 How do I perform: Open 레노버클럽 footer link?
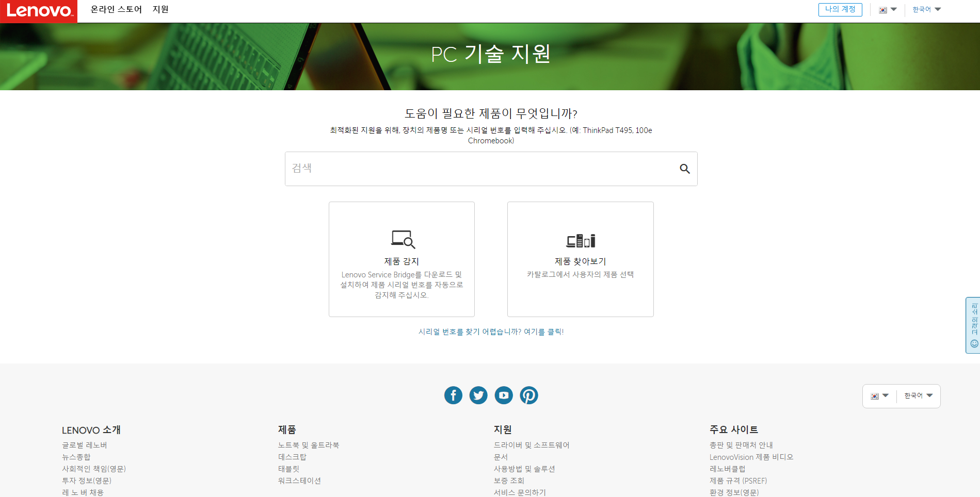click(x=727, y=469)
